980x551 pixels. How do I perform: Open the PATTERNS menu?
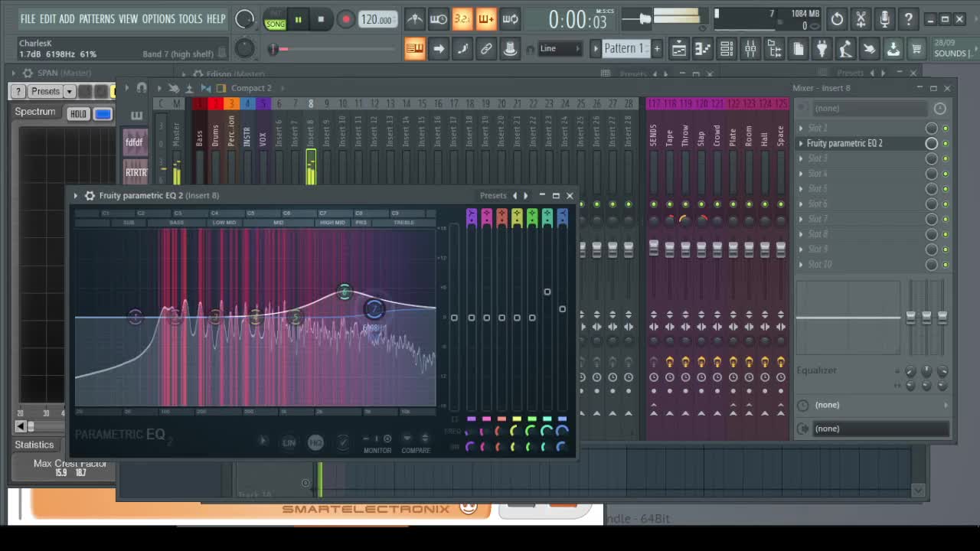click(x=96, y=18)
